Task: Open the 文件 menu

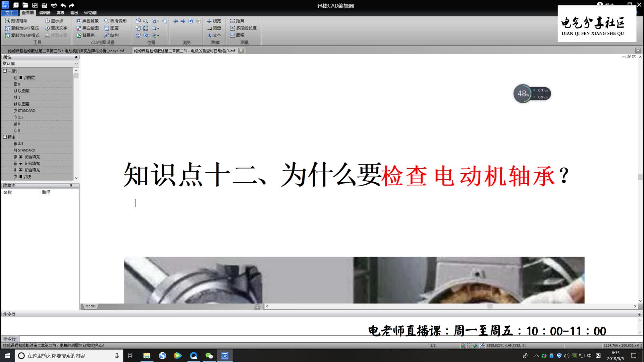Action: 9,13
